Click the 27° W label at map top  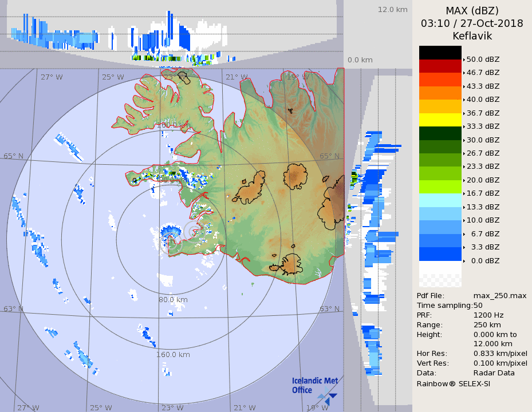pyautogui.click(x=51, y=77)
